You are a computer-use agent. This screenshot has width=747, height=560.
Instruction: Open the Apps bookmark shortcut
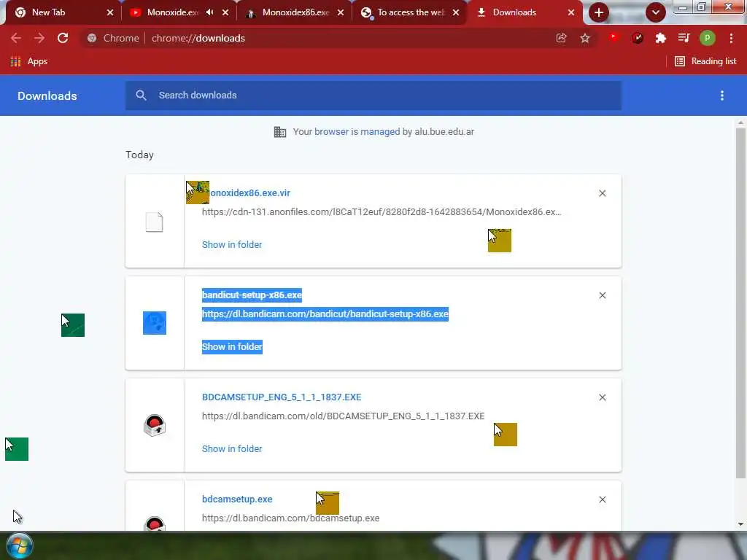coord(29,61)
